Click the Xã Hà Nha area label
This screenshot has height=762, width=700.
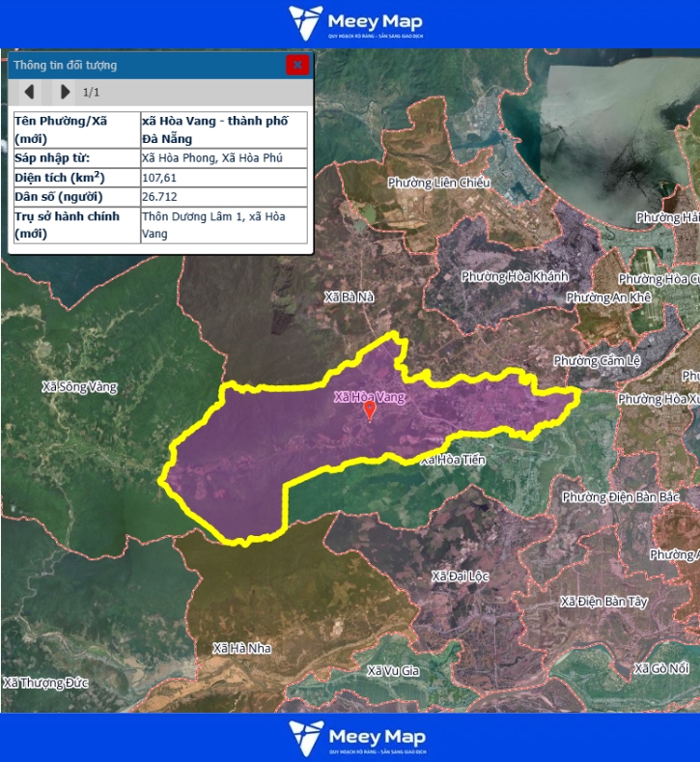pos(242,648)
